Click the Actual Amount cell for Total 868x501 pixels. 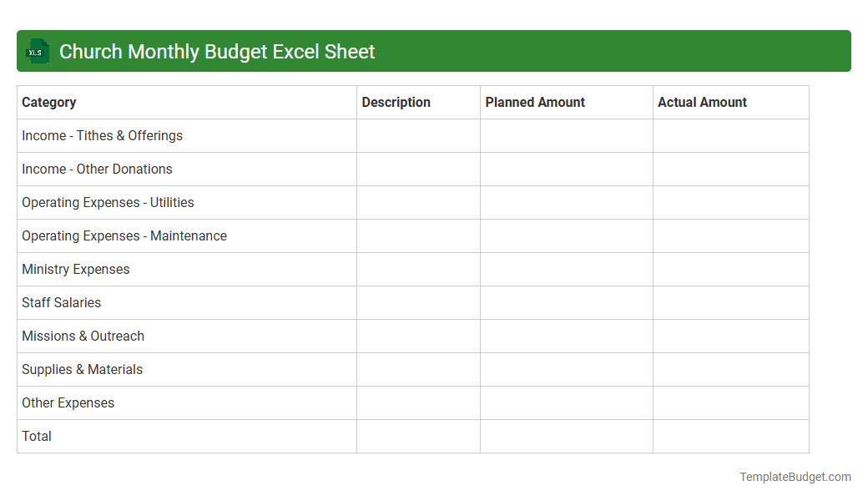coord(730,436)
